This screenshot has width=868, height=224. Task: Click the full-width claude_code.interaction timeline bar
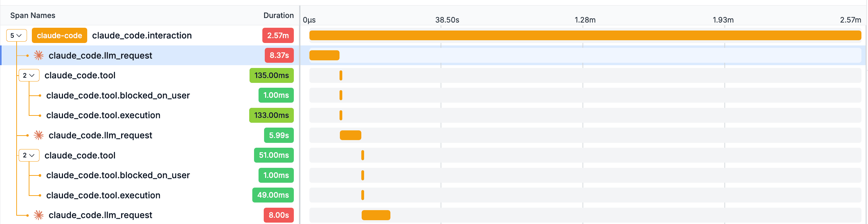585,35
